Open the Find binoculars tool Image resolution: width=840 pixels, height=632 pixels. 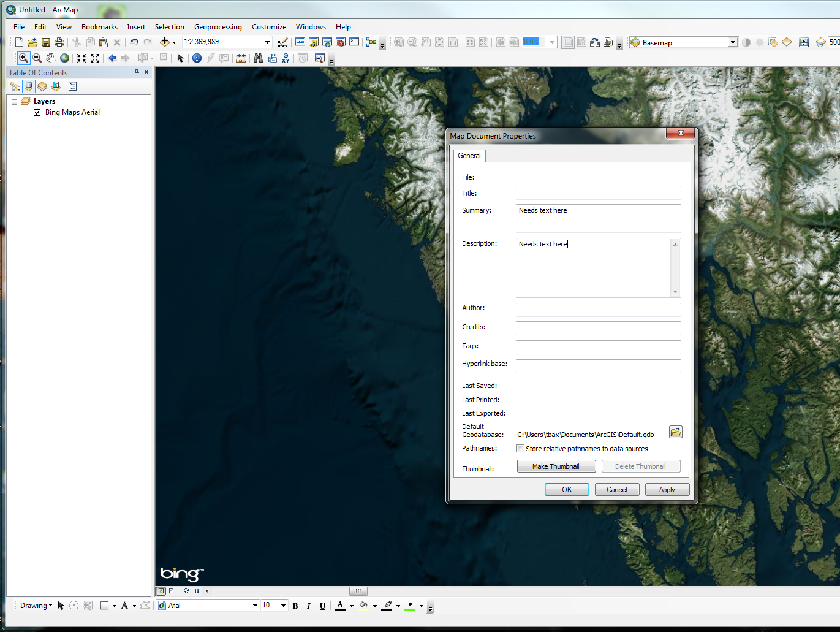pos(258,58)
